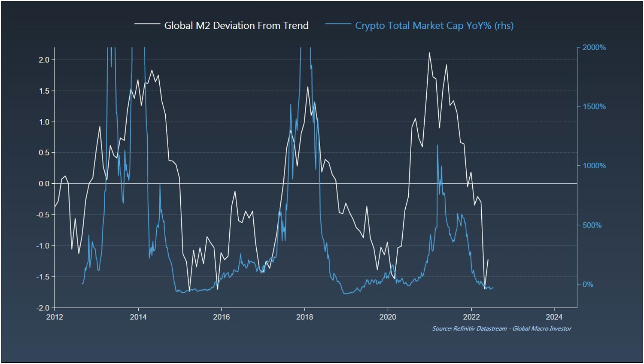The height and width of the screenshot is (364, 644).
Task: Click the 2000% right axis label
Action: [594, 47]
